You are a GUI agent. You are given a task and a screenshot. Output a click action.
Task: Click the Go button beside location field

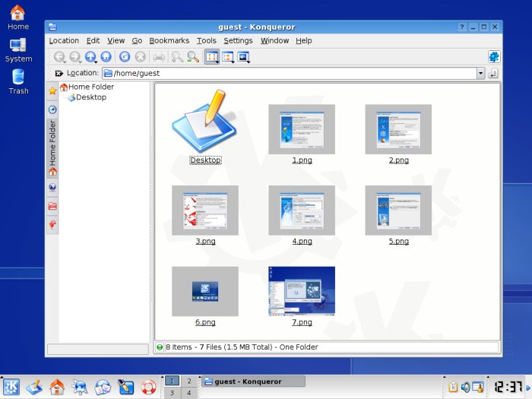[493, 74]
